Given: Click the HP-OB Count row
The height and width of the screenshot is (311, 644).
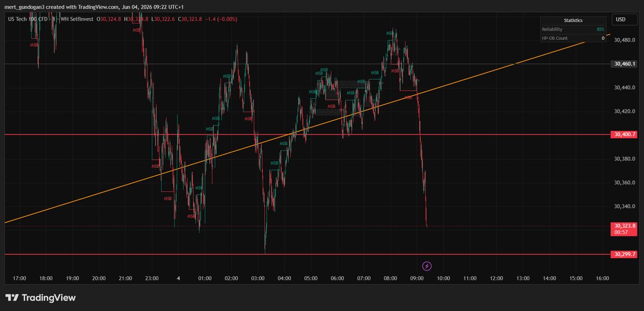Looking at the screenshot, I should (x=573, y=38).
